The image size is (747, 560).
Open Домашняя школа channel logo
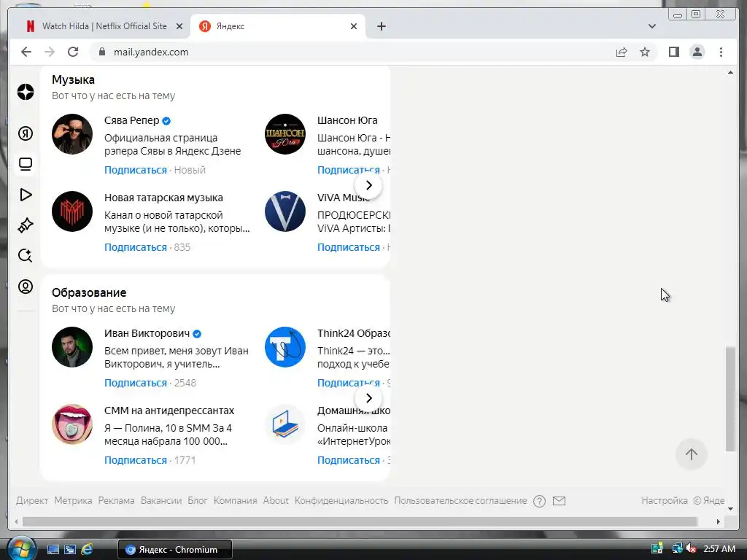tap(285, 424)
